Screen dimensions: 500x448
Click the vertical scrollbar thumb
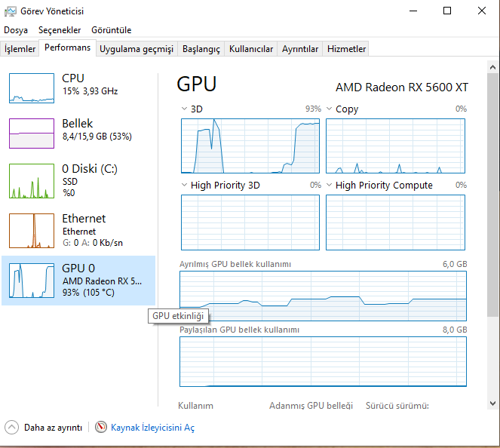click(x=493, y=195)
